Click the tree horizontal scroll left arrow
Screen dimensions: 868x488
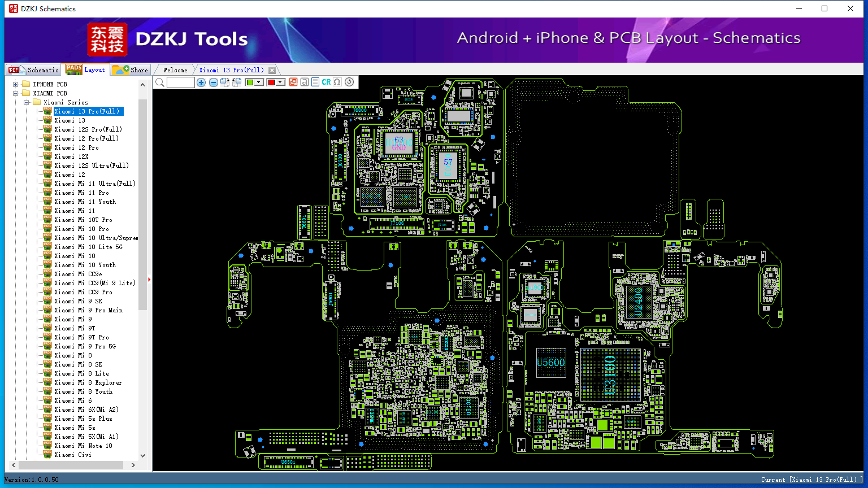point(13,465)
